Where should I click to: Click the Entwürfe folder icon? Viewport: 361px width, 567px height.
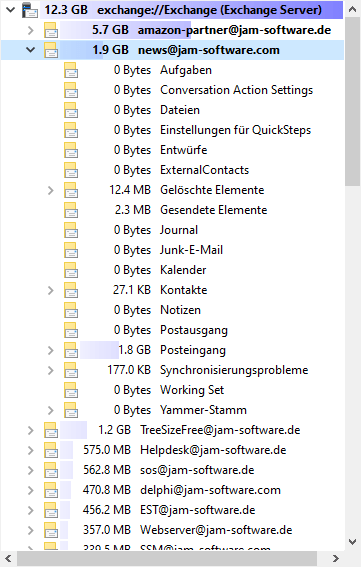coord(71,150)
